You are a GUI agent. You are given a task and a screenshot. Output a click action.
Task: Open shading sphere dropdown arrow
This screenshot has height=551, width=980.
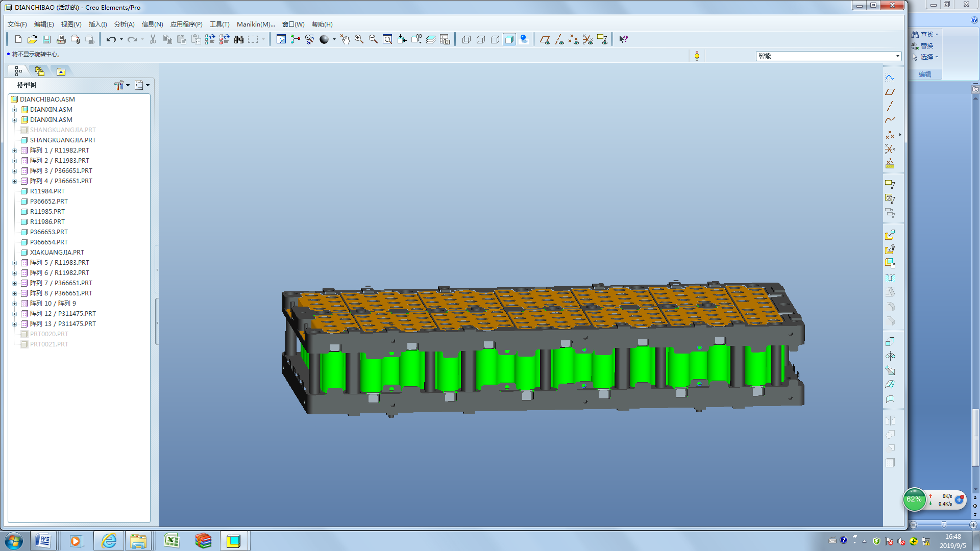click(x=334, y=39)
